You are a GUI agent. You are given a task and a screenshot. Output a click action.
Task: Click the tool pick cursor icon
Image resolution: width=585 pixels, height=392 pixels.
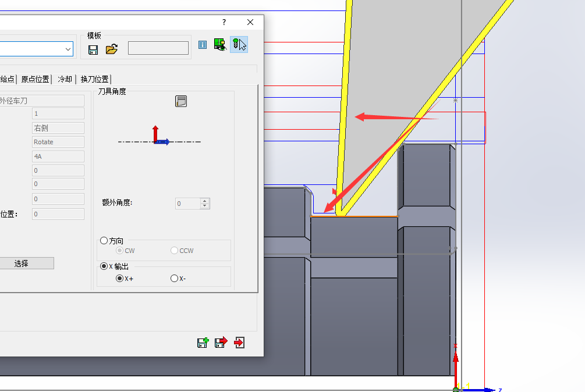click(x=239, y=45)
